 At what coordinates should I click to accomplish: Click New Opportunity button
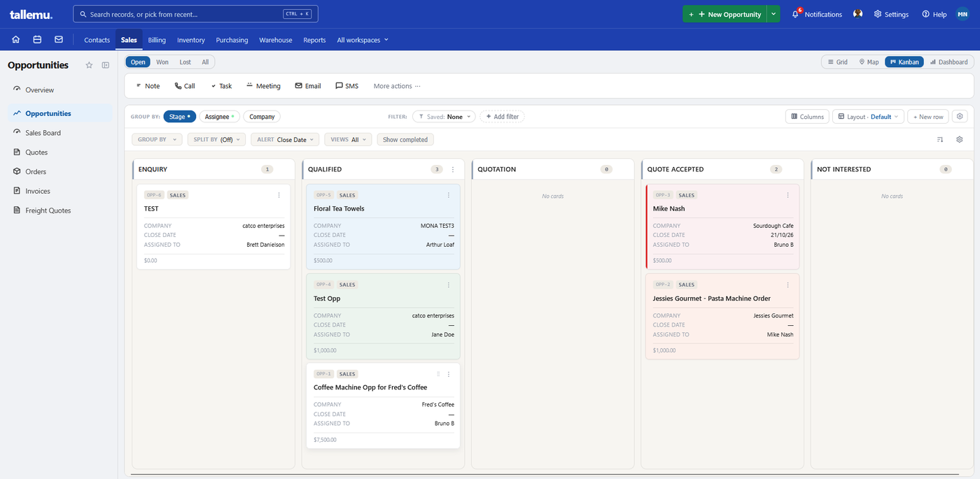(x=724, y=14)
